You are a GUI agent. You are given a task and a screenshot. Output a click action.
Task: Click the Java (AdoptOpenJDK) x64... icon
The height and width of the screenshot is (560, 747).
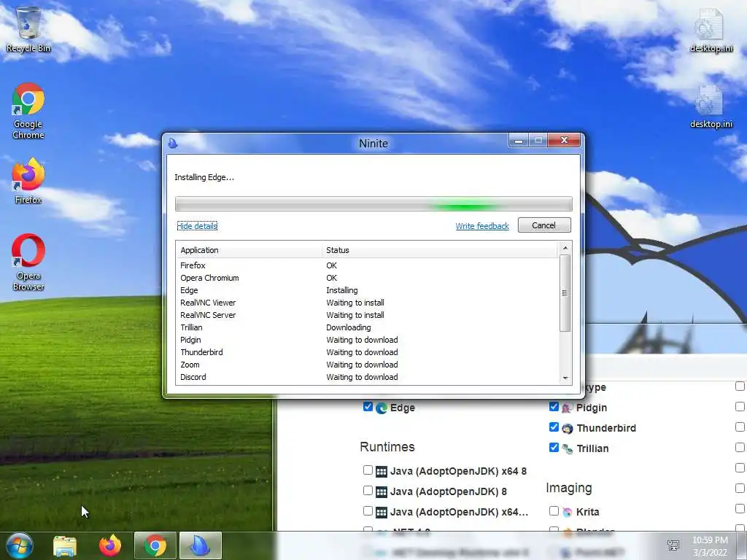(381, 513)
